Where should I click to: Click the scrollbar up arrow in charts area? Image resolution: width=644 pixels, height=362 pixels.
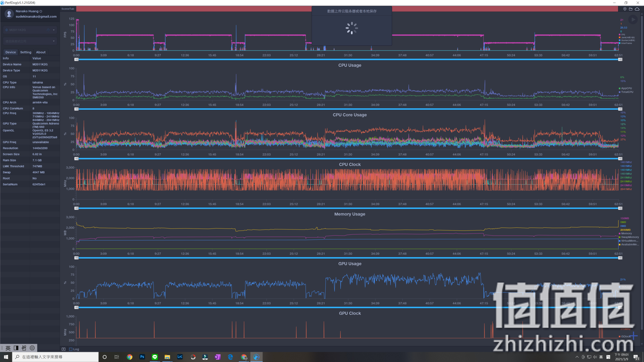[642, 13]
